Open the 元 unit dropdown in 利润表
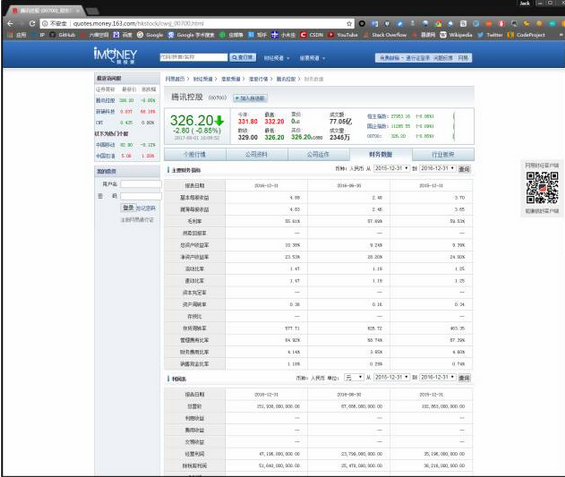Screen dimensions: 565x477 pos(354,377)
